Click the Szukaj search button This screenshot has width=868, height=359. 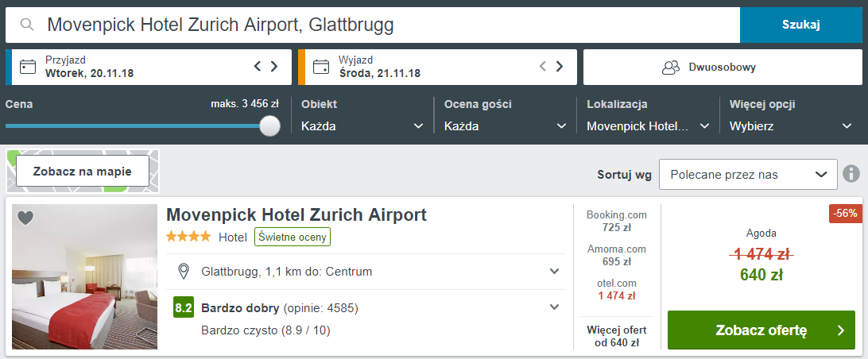tap(801, 25)
